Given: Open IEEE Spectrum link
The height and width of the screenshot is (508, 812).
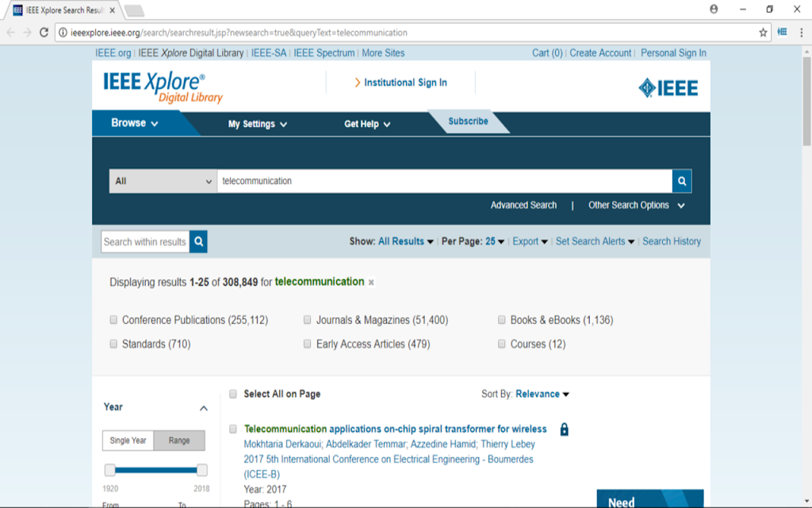Looking at the screenshot, I should [x=324, y=53].
